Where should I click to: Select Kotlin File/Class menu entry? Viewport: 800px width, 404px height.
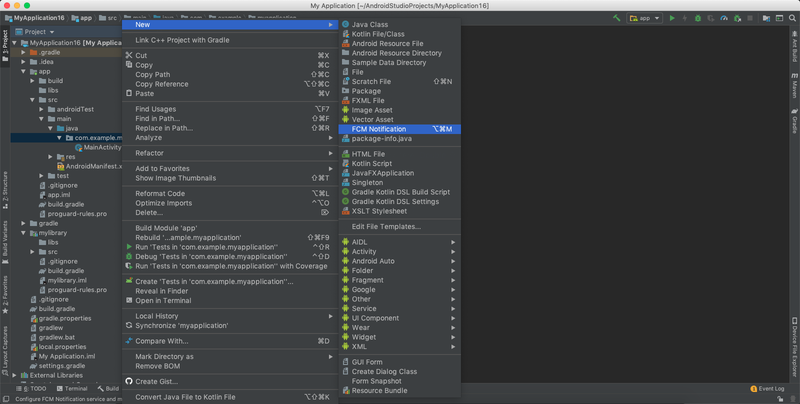(x=378, y=34)
